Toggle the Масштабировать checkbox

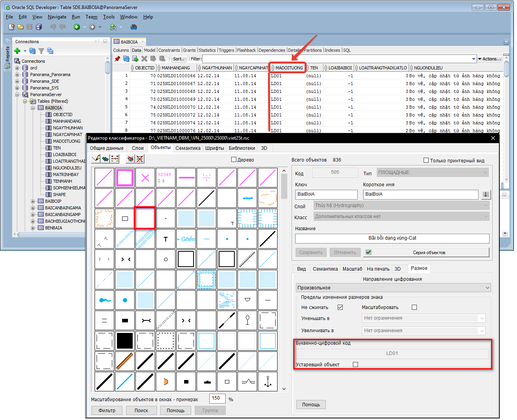414,307
